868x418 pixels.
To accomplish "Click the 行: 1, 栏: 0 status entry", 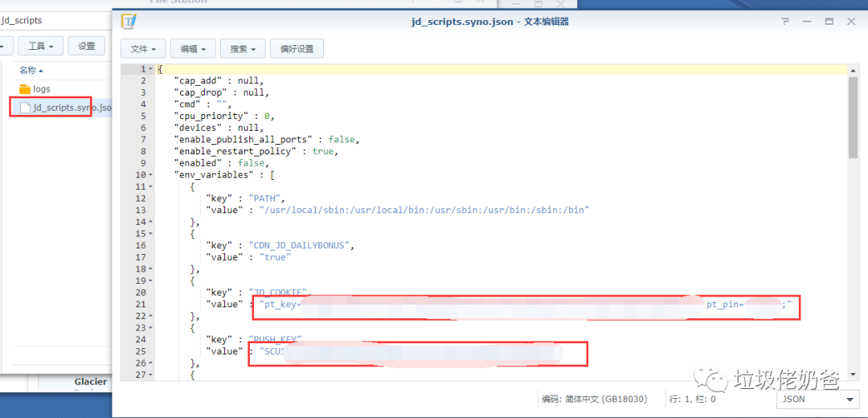I will point(692,399).
